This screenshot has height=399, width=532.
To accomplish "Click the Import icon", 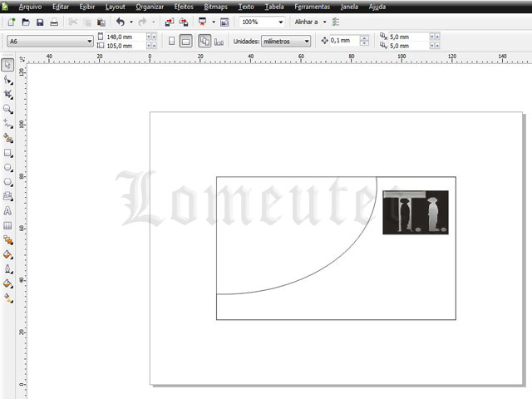I will pos(170,22).
